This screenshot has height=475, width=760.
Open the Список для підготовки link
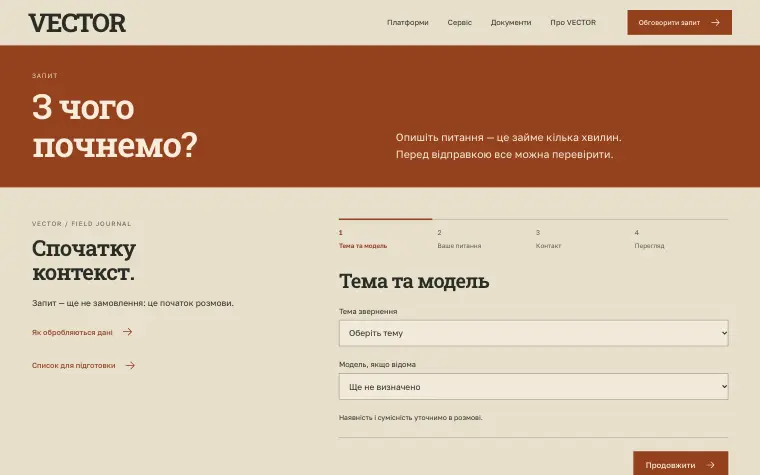(x=74, y=365)
